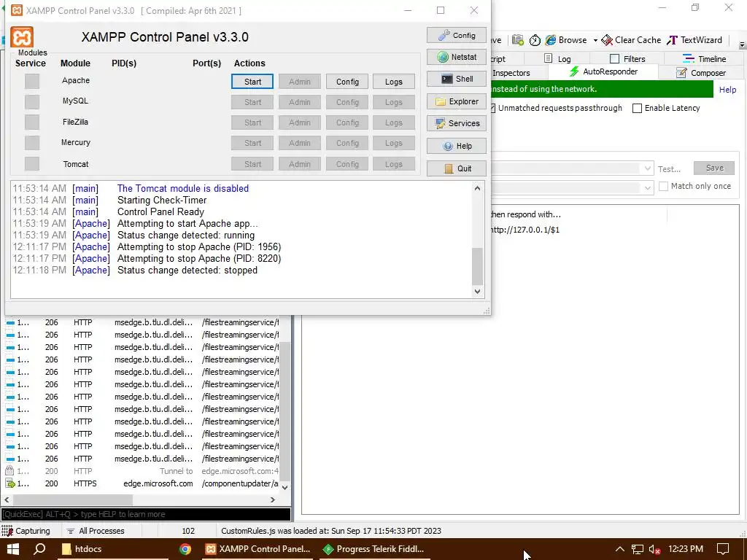
Task: Select the http://127.0.0.1/$1 rule
Action: click(x=525, y=230)
